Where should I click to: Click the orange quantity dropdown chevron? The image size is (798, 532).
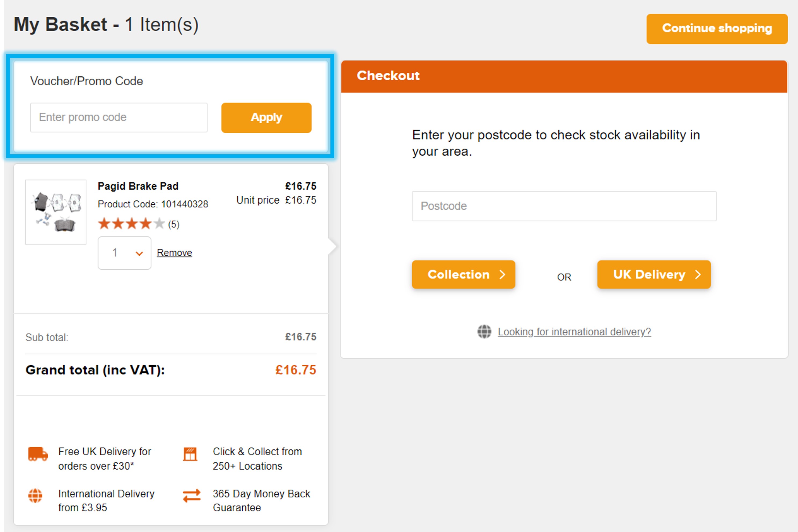pos(139,254)
